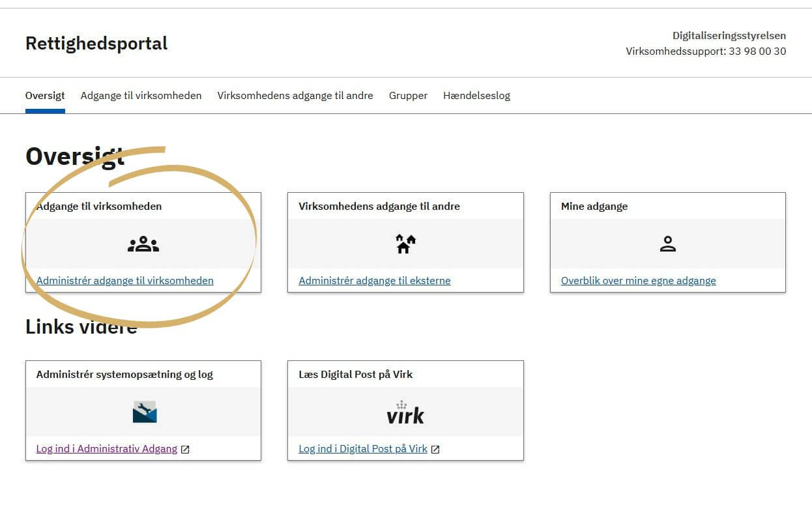
Task: Select the houses icon in Virksomhedens adgange til andre card
Action: pyautogui.click(x=405, y=242)
